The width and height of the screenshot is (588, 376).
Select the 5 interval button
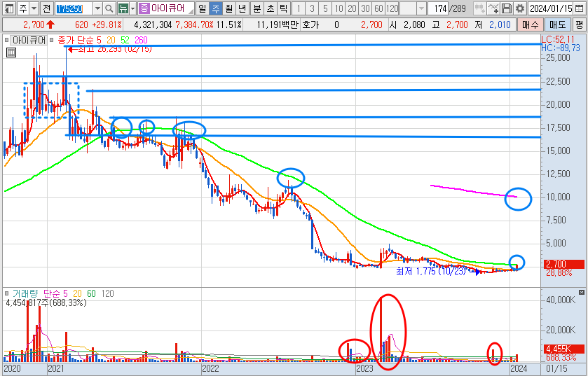(x=325, y=8)
